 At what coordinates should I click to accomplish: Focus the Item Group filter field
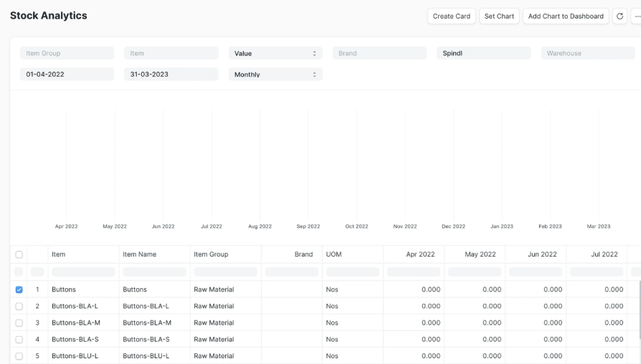(x=67, y=53)
